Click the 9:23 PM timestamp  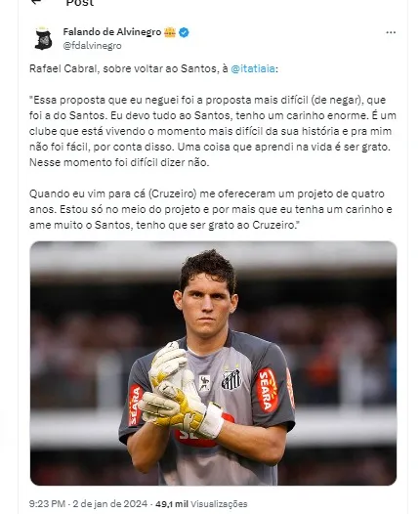pyautogui.click(x=48, y=504)
